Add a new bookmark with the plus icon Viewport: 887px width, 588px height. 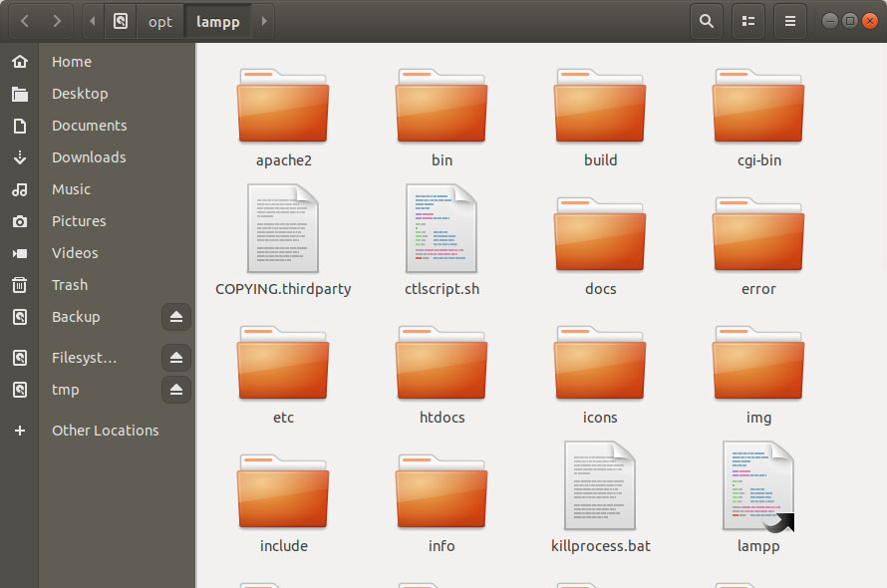coord(19,430)
